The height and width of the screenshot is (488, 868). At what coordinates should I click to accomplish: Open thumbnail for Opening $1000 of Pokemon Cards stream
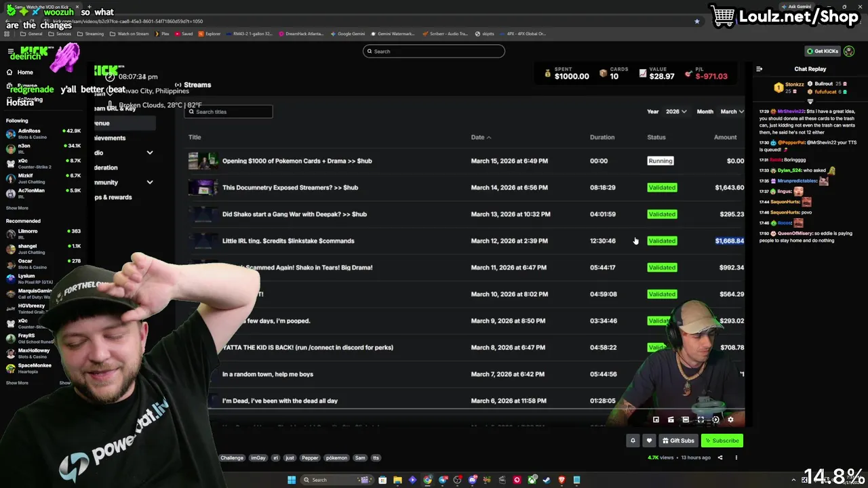click(203, 161)
